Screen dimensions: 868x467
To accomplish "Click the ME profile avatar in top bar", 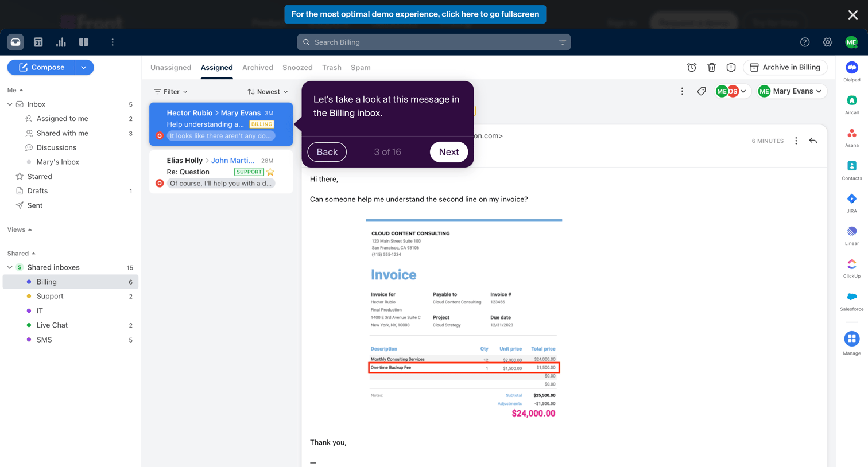I will tap(851, 42).
